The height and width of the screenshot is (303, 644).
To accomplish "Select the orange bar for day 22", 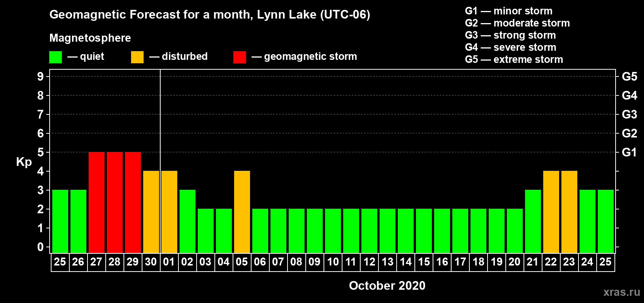I will (x=551, y=212).
